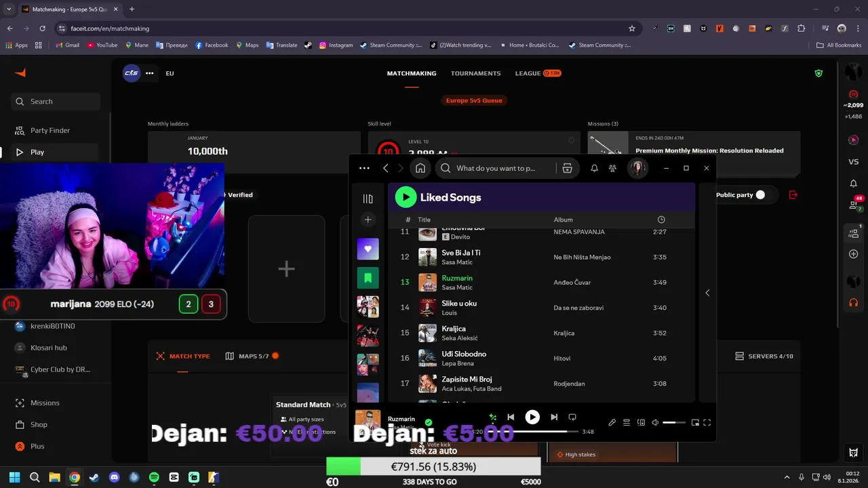Open the VS icon in right rail
Image resolution: width=868 pixels, height=488 pixels.
(x=854, y=161)
